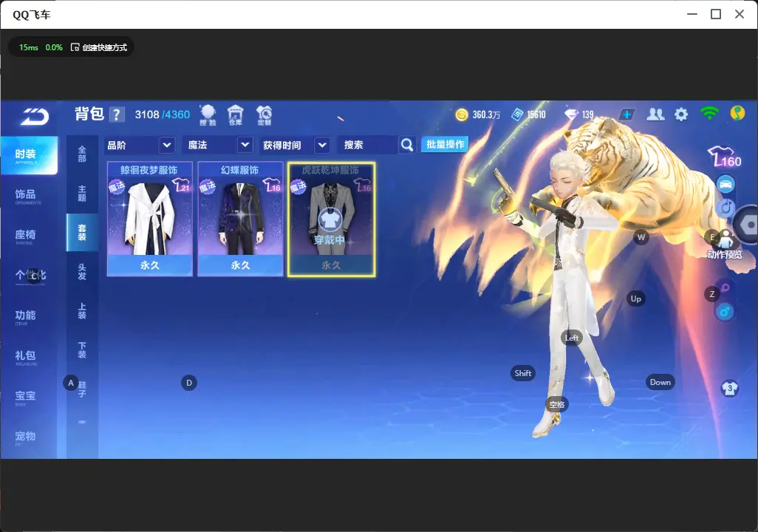Open the friends list icon
Image resolution: width=758 pixels, height=532 pixels.
point(655,114)
